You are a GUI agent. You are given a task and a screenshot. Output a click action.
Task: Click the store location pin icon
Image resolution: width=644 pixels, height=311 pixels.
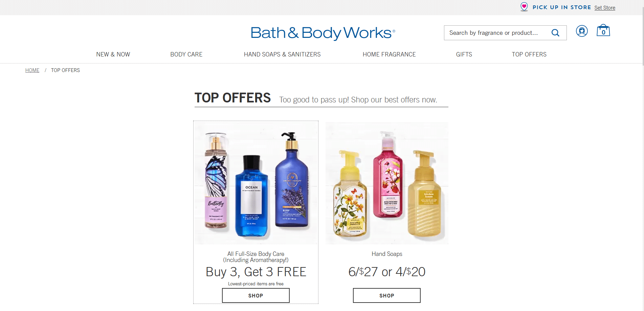pyautogui.click(x=524, y=7)
